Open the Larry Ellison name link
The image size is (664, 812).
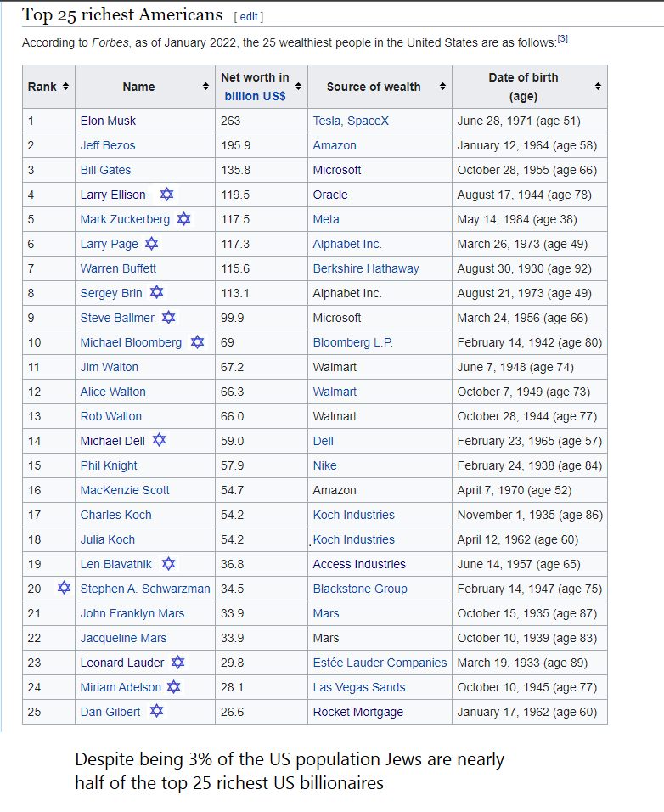coord(113,195)
